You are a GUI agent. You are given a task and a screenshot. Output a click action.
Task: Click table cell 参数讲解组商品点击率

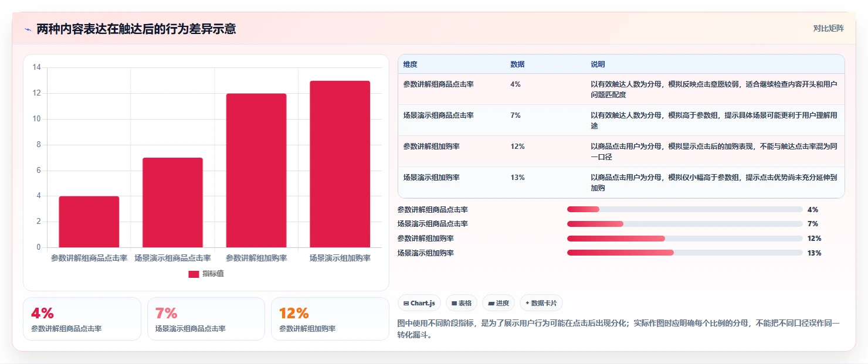click(438, 84)
